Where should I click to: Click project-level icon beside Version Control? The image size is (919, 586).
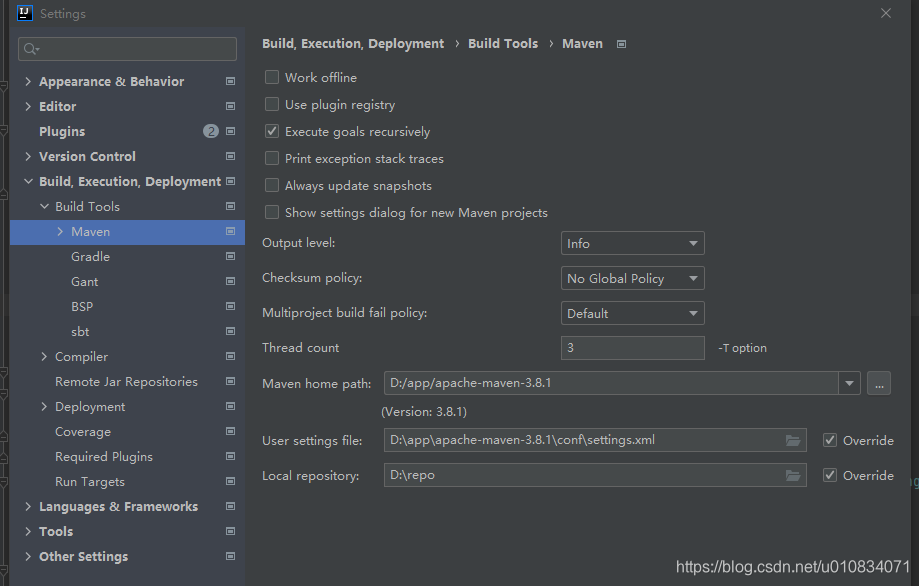[x=230, y=156]
